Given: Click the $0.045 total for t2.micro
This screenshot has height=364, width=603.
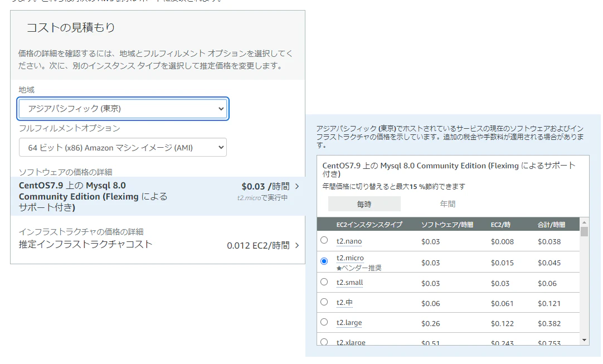Looking at the screenshot, I should pos(549,263).
